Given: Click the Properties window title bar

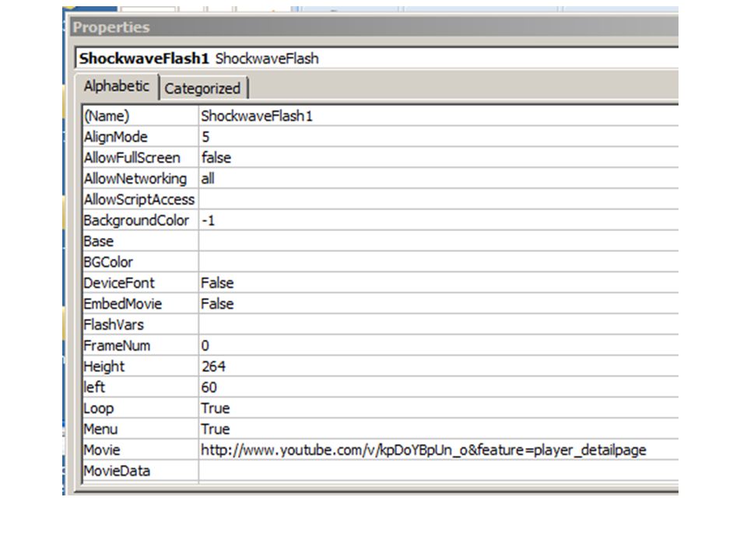Looking at the screenshot, I should pos(374,27).
